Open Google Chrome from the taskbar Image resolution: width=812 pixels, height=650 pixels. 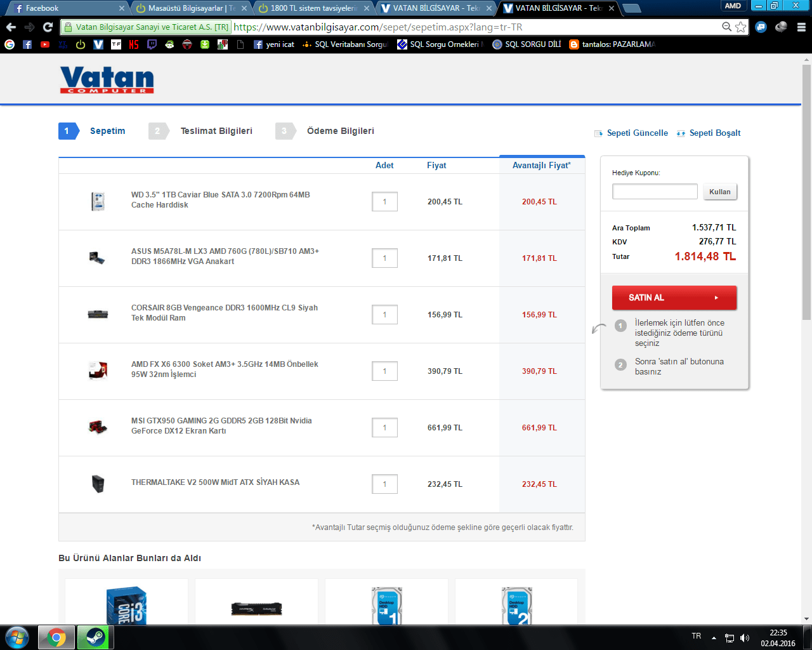pyautogui.click(x=56, y=637)
